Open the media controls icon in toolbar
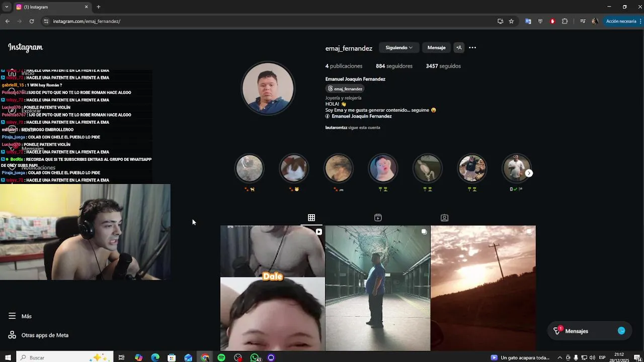The width and height of the screenshot is (644, 362). tap(583, 21)
